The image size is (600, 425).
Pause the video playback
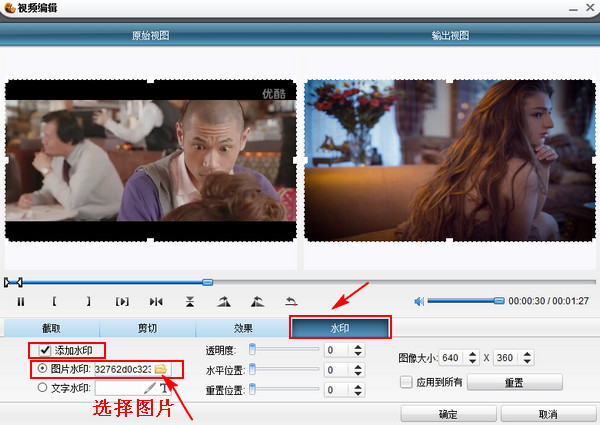click(x=21, y=302)
